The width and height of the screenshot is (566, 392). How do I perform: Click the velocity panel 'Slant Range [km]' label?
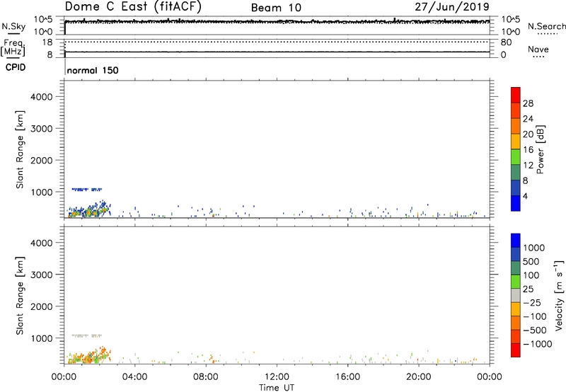[x=21, y=296]
